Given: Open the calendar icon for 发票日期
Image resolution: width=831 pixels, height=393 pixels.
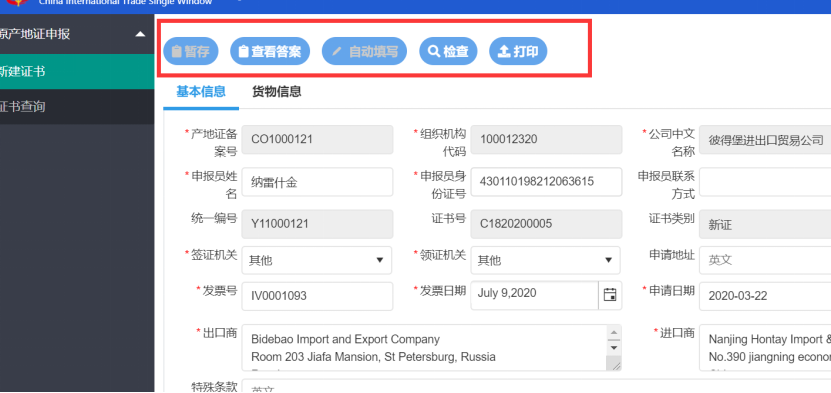Looking at the screenshot, I should point(610,295).
